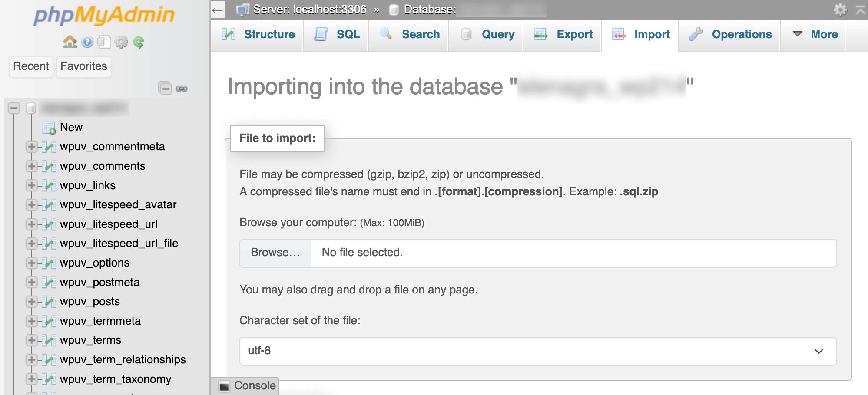Select the Import tab
The image size is (868, 395).
tap(640, 35)
